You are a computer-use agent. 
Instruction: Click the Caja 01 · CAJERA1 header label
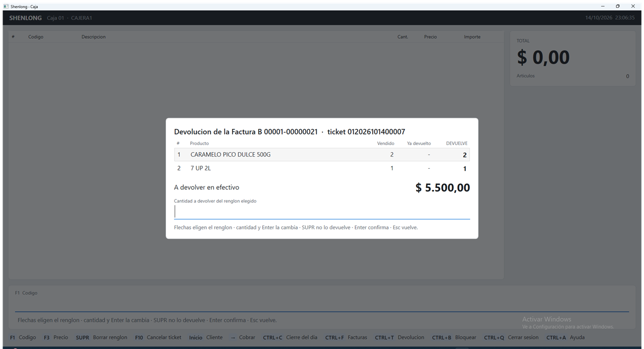tap(69, 18)
